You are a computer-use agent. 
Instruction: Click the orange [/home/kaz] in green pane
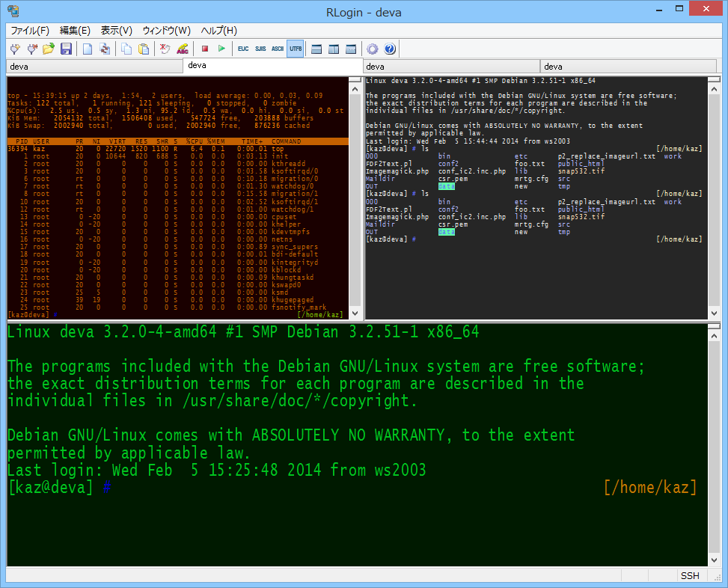(x=650, y=487)
